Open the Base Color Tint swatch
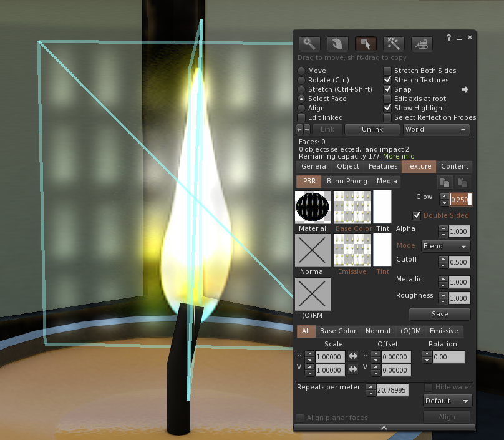504x440 pixels. [382, 207]
